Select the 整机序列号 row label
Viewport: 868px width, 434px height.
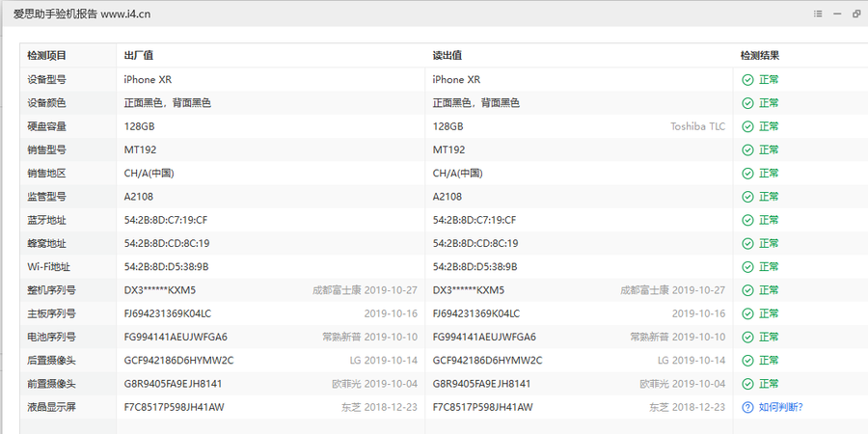click(52, 290)
